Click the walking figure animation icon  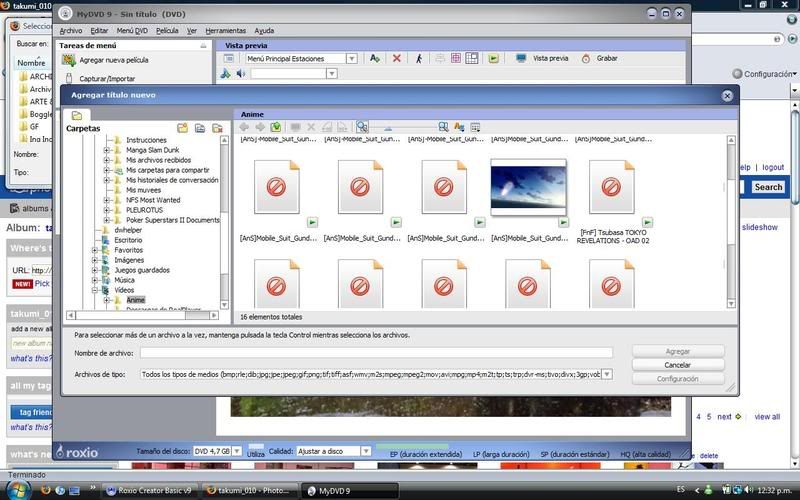419,59
